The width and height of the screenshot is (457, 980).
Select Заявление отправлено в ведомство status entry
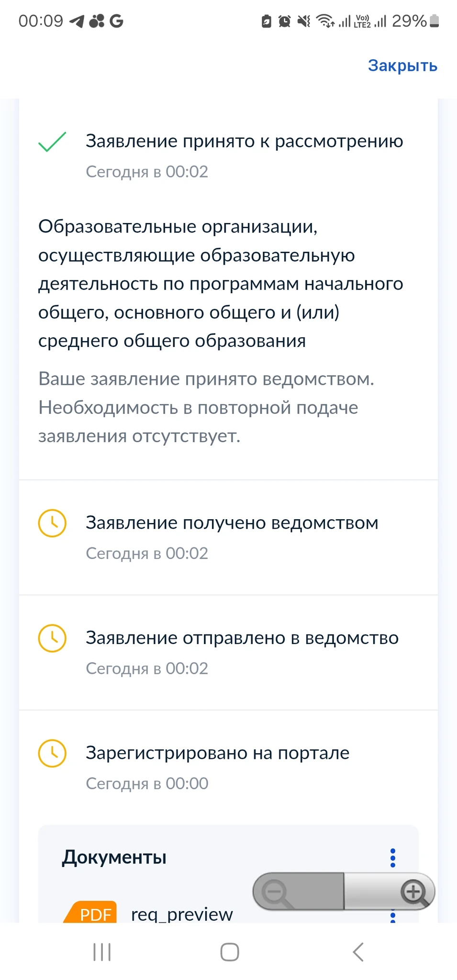[x=242, y=638]
